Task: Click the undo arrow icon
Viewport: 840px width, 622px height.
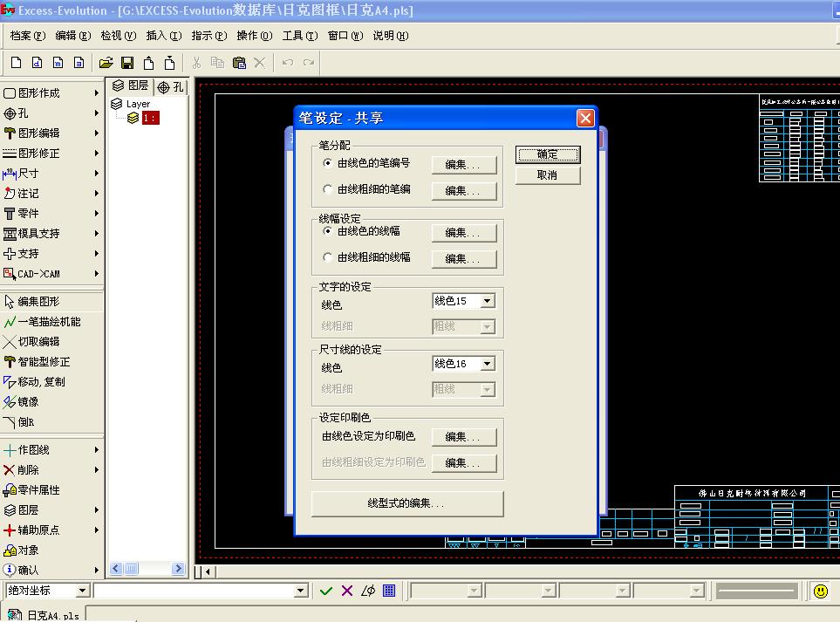Action: 288,63
